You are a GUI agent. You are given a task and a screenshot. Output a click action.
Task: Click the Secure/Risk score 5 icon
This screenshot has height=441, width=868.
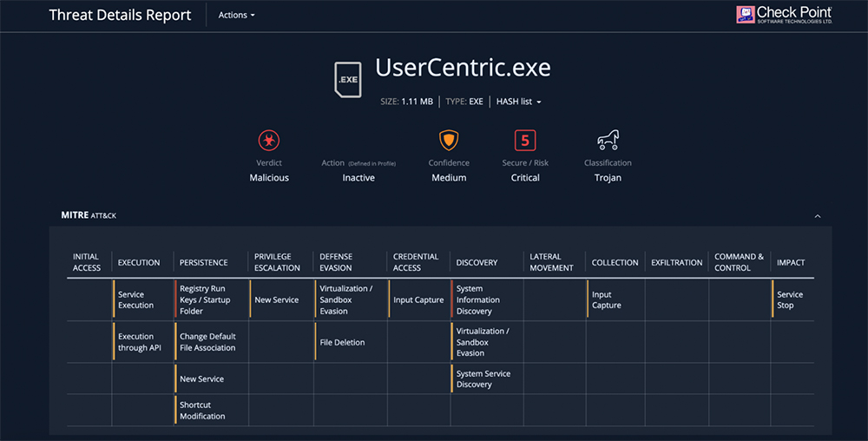point(524,140)
